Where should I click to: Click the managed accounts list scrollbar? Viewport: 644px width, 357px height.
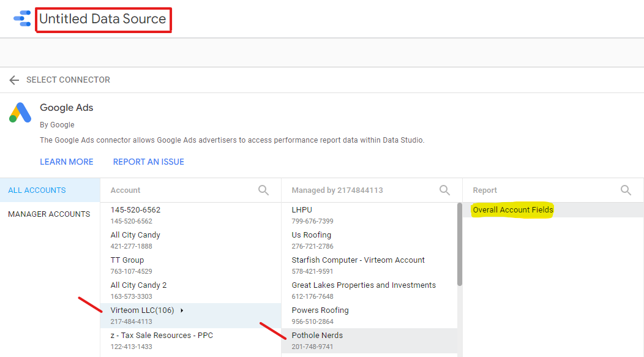460,245
